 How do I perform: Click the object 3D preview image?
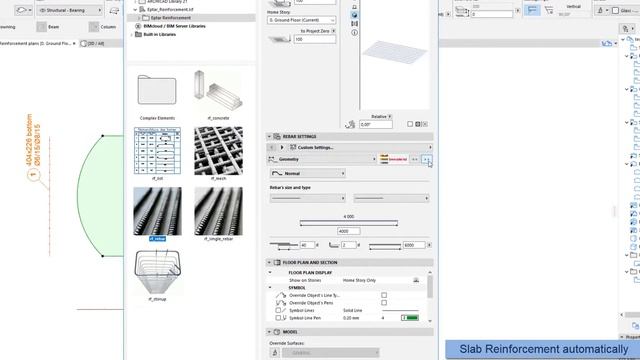395,52
